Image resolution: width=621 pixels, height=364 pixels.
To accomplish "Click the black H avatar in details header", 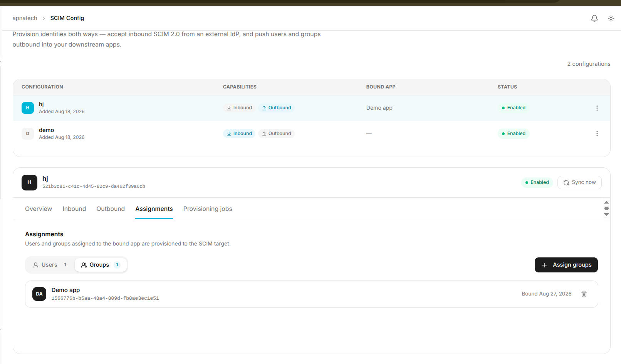I will [x=29, y=182].
